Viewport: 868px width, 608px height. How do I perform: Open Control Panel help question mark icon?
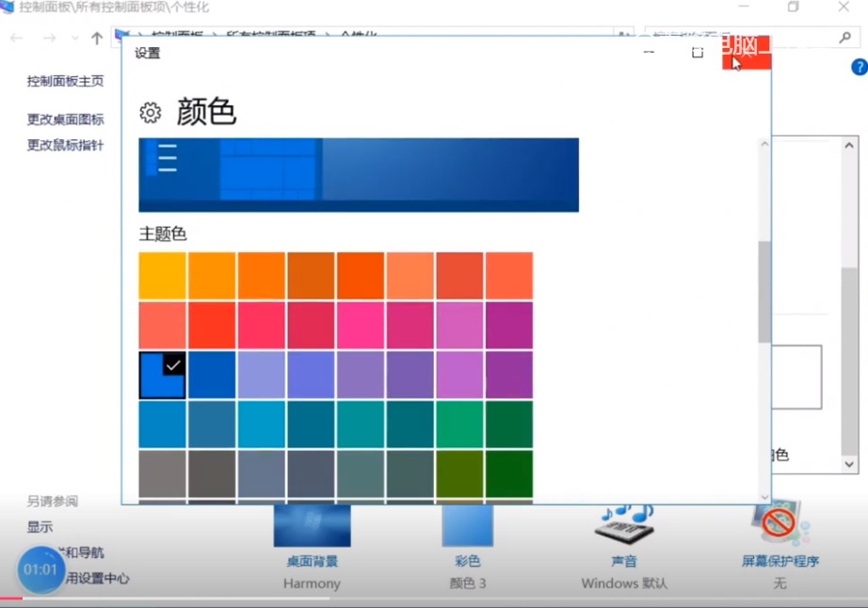click(x=860, y=67)
